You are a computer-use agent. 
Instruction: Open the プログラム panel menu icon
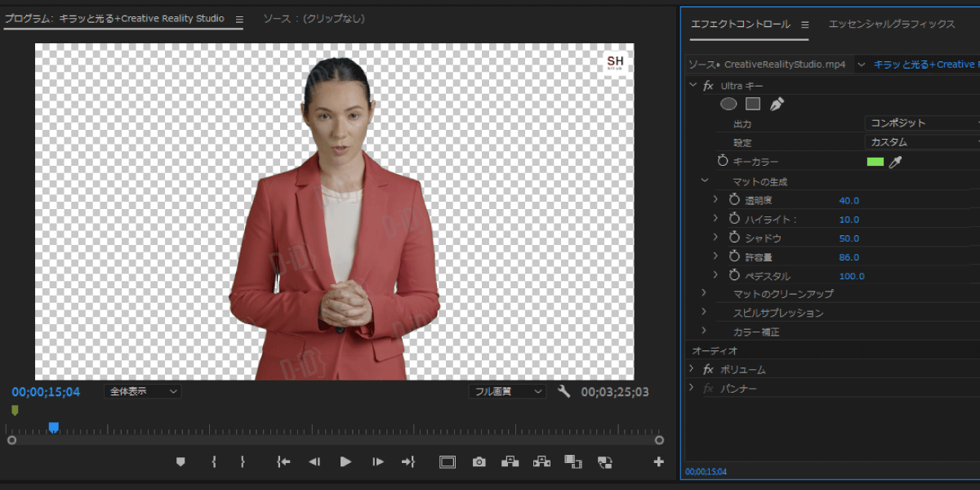(x=239, y=19)
